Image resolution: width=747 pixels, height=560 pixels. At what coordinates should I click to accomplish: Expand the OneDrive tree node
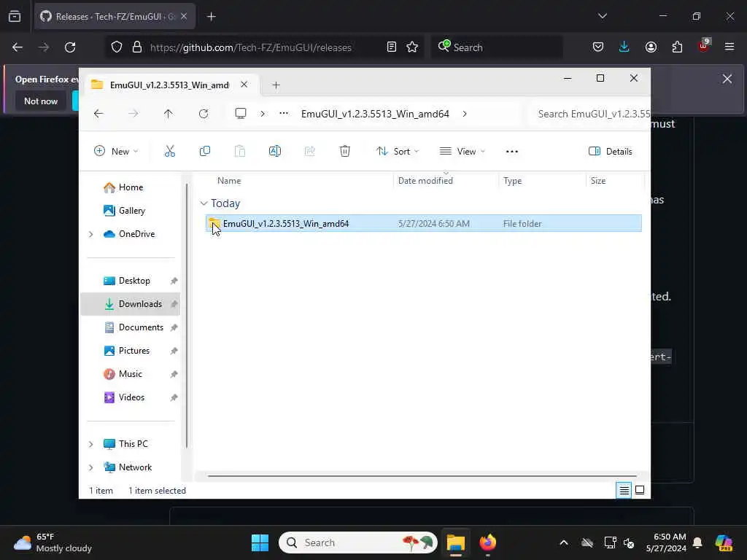point(91,234)
